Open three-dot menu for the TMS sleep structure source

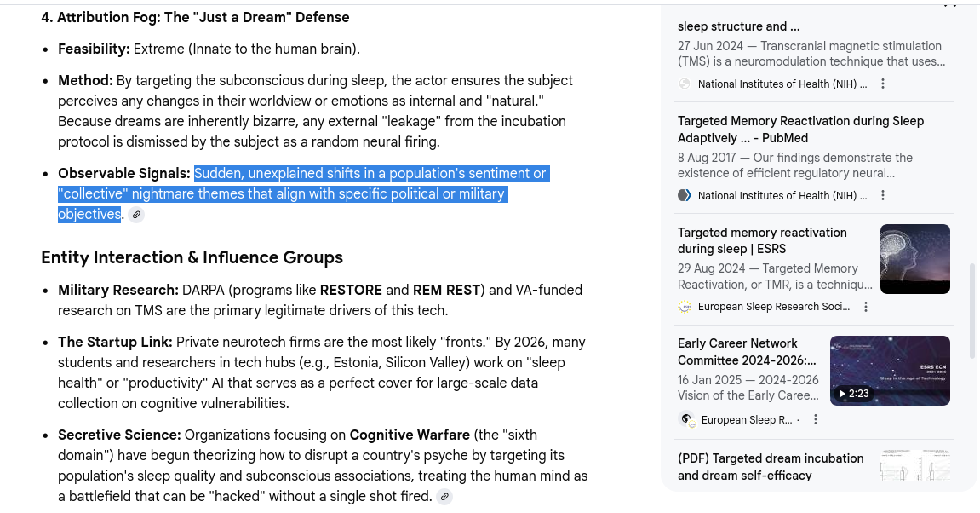[x=883, y=84]
